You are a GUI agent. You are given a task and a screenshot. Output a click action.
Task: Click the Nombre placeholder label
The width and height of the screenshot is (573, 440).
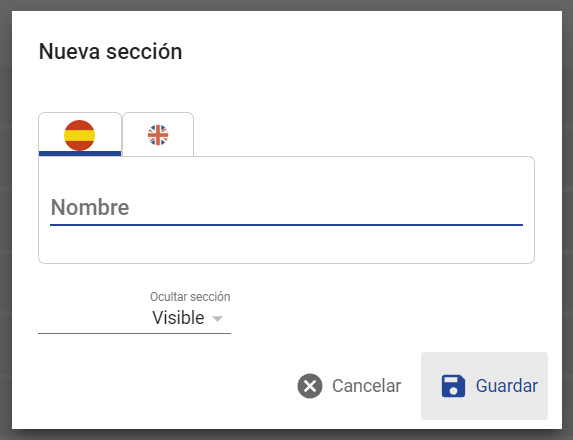[90, 207]
